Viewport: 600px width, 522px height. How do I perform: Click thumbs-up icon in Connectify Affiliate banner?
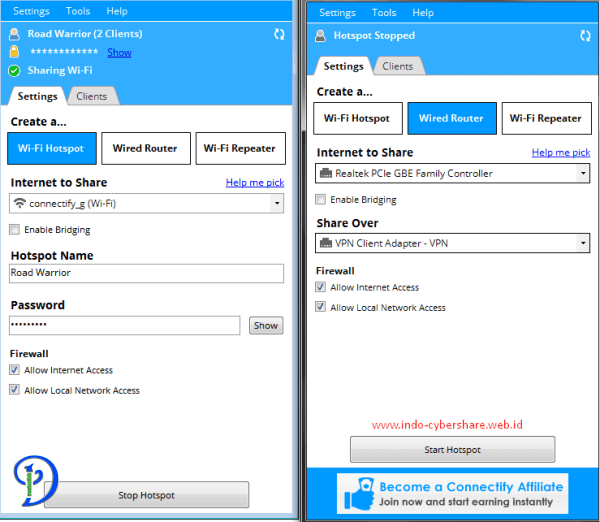[359, 494]
